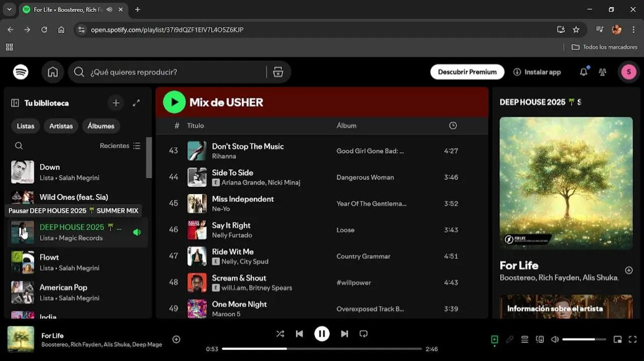Add For Life in side panel to library

628,270
